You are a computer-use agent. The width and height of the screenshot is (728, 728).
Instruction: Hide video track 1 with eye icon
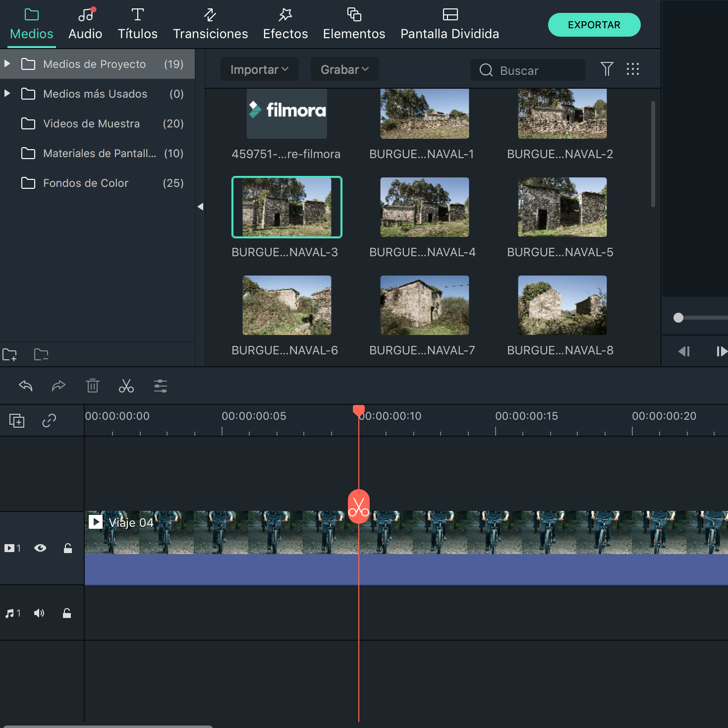(x=40, y=548)
